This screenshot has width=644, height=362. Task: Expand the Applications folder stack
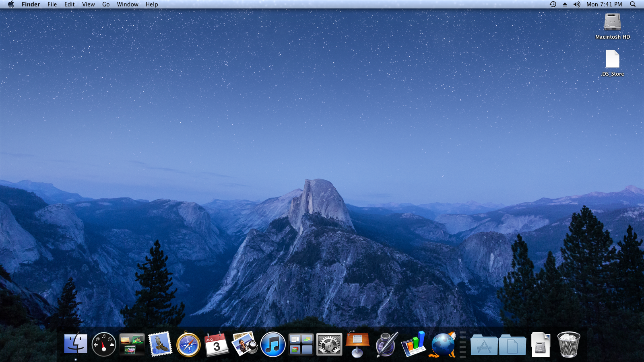coord(484,345)
